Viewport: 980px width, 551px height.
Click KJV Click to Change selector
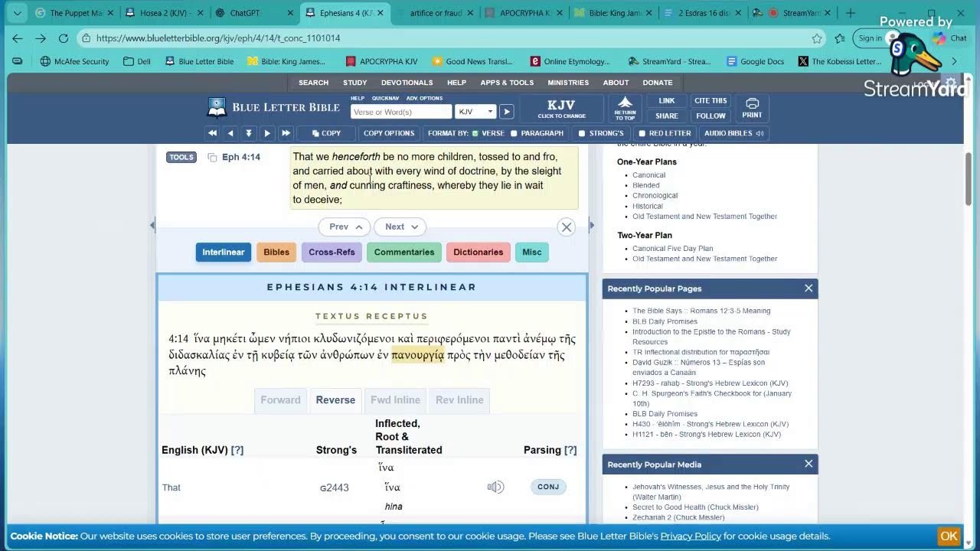point(561,108)
